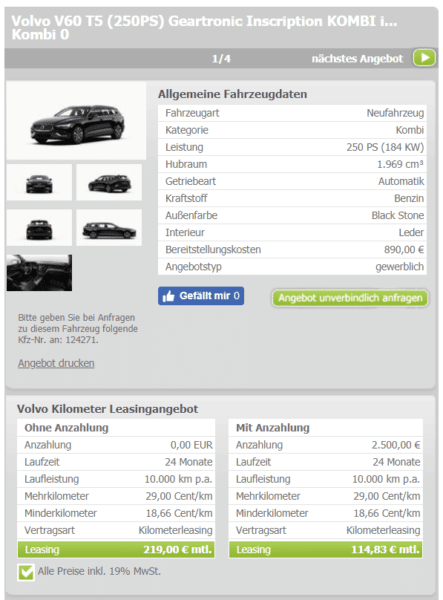Open the rear view car thumbnail
The width and height of the screenshot is (443, 600).
(x=39, y=228)
